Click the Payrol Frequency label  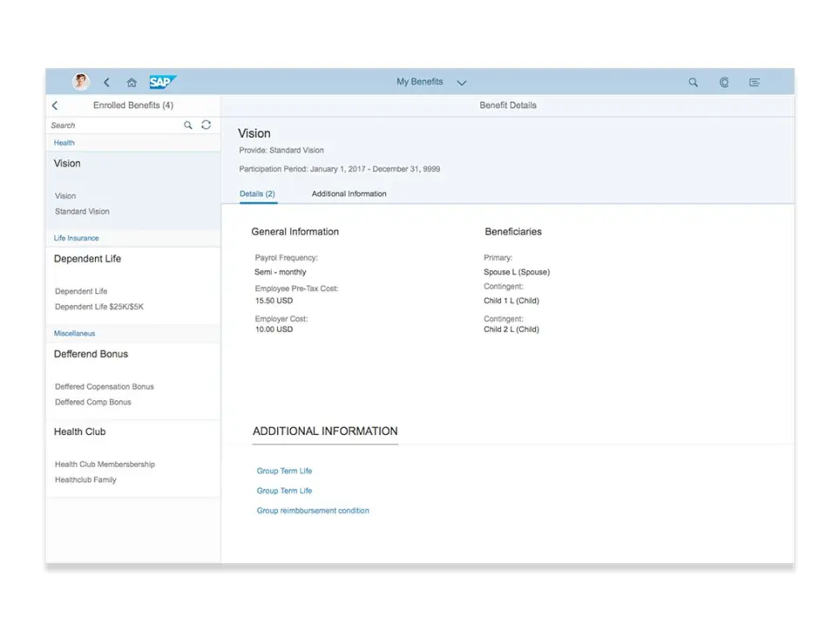(x=286, y=257)
